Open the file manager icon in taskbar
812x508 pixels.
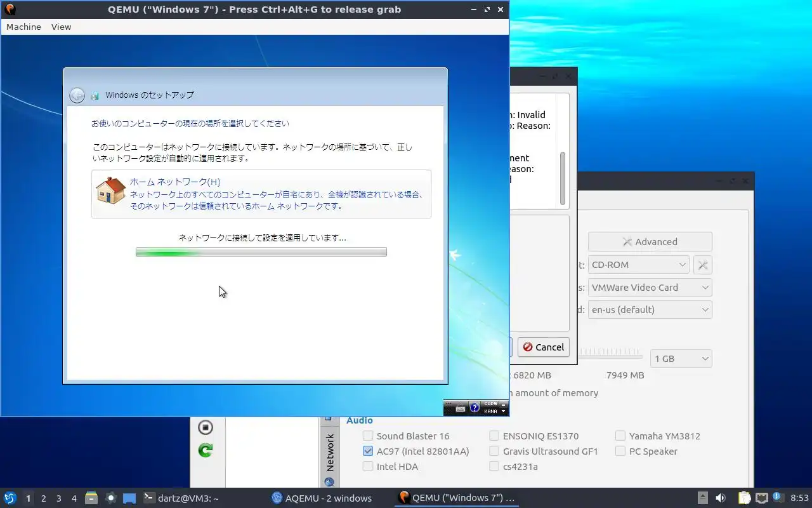(x=91, y=498)
